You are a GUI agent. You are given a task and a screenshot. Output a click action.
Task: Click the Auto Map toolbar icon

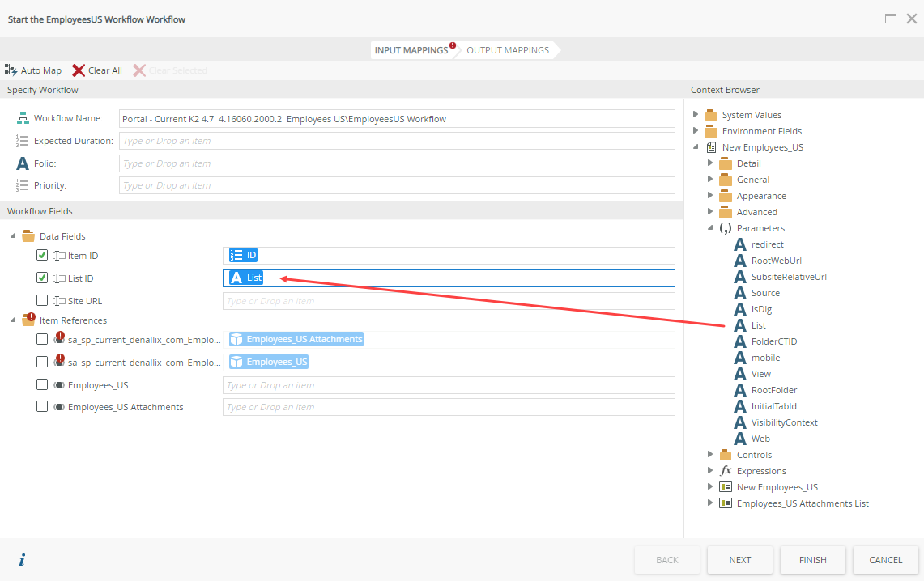coord(11,70)
